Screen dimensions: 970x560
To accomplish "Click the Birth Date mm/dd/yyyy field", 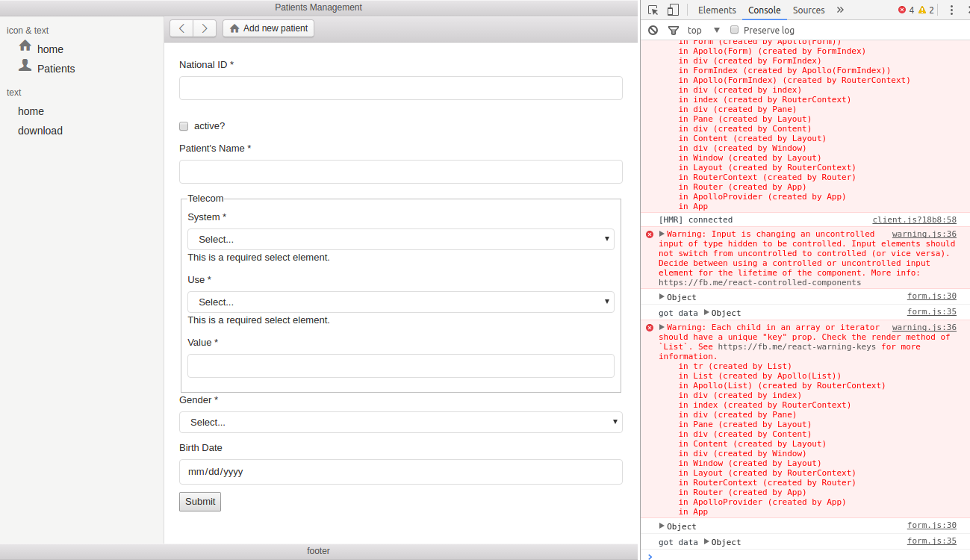I will click(x=401, y=472).
